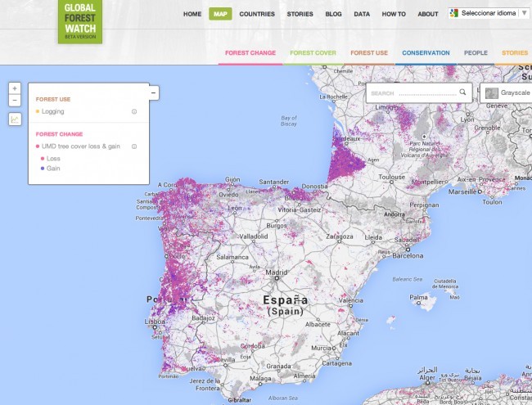Click the Valladolid label on the map
532x405 pixels.
tap(254, 236)
